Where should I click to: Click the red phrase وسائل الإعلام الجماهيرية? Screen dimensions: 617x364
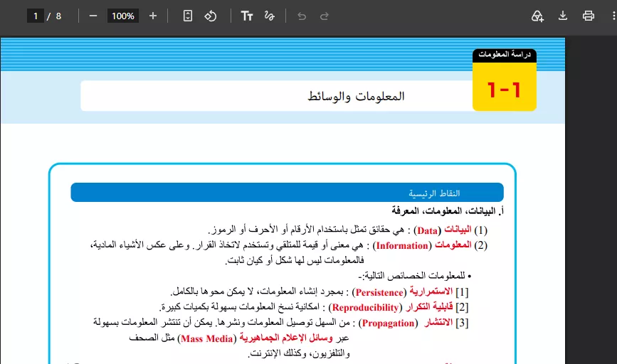286,338
